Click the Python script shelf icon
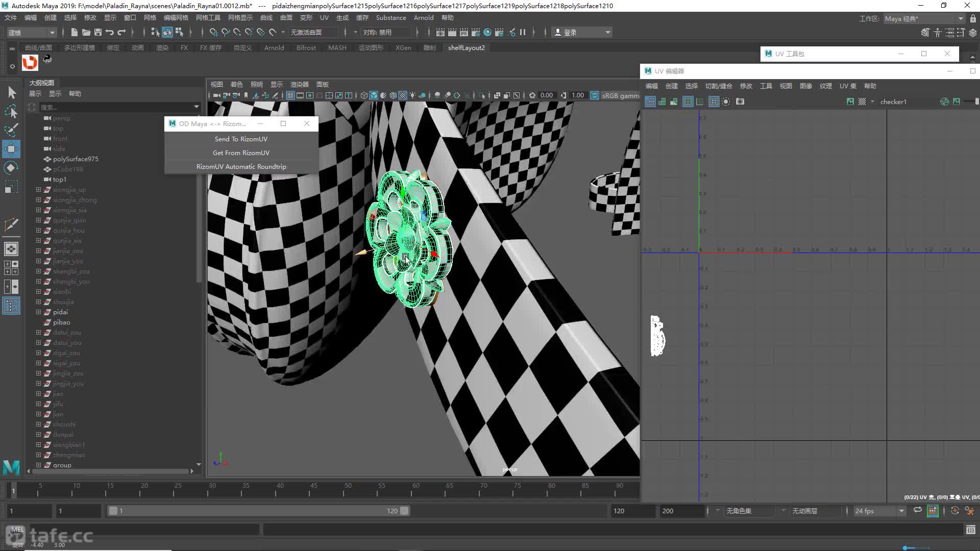 (47, 59)
